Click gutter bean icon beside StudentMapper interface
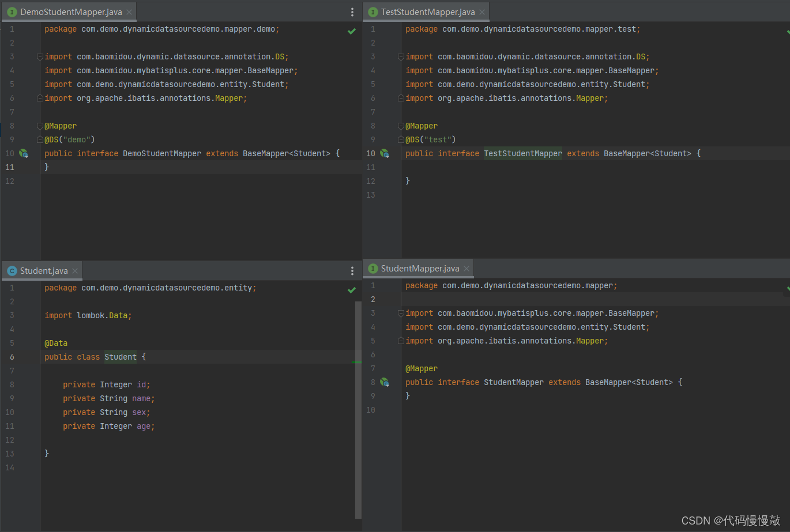The image size is (790, 532). pyautogui.click(x=385, y=382)
